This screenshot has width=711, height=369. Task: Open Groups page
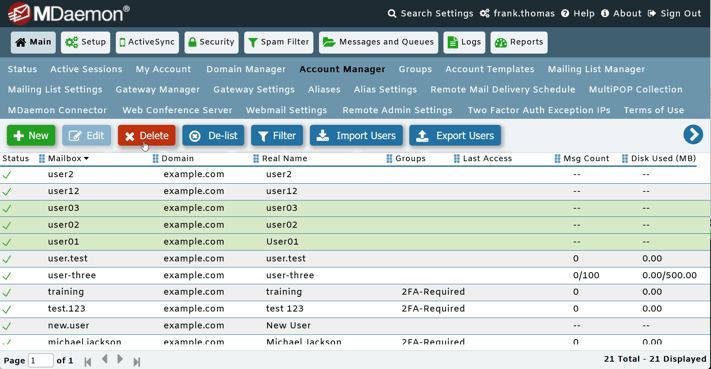(x=415, y=69)
